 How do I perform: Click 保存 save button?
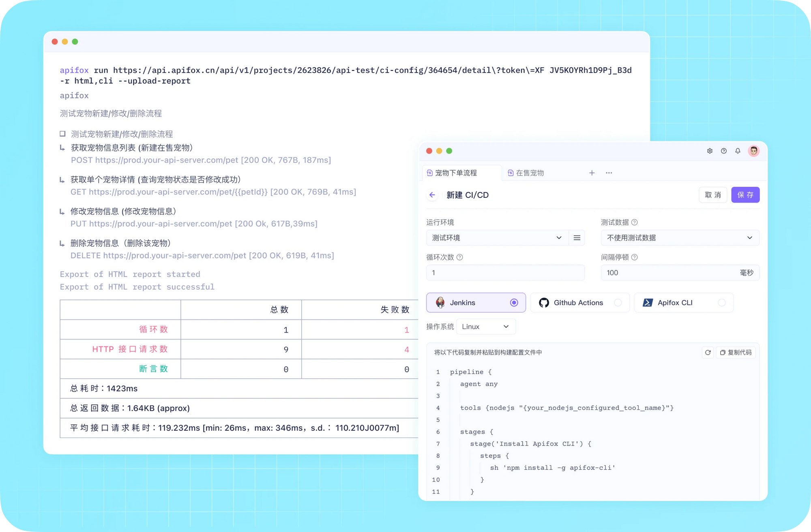744,195
